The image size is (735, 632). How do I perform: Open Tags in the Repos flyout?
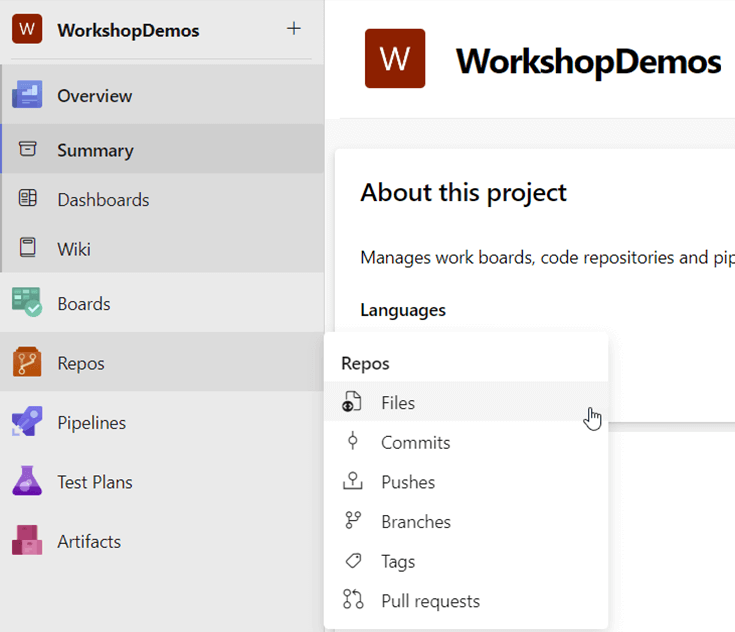[397, 562]
